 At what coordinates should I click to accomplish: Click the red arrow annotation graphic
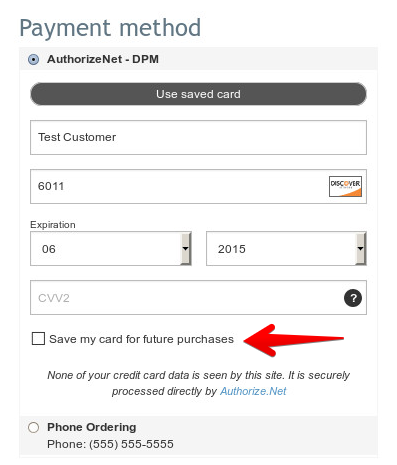pyautogui.click(x=294, y=340)
